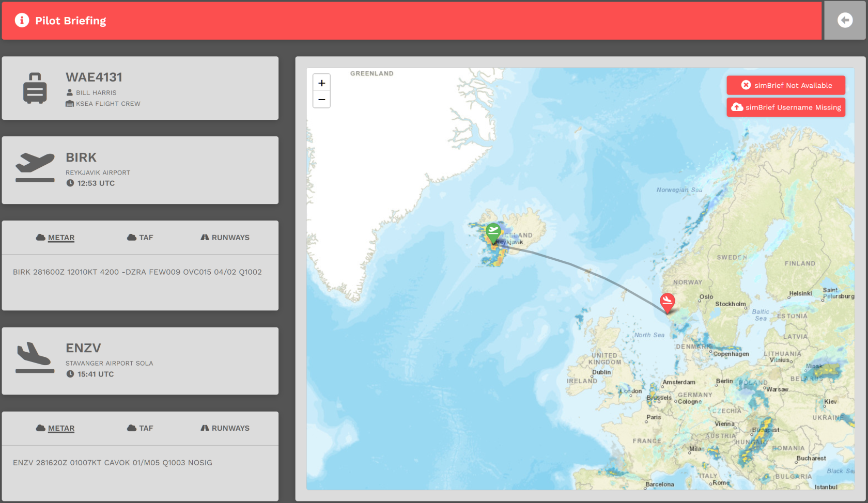
Task: Click the back arrow button in header
Action: (845, 20)
